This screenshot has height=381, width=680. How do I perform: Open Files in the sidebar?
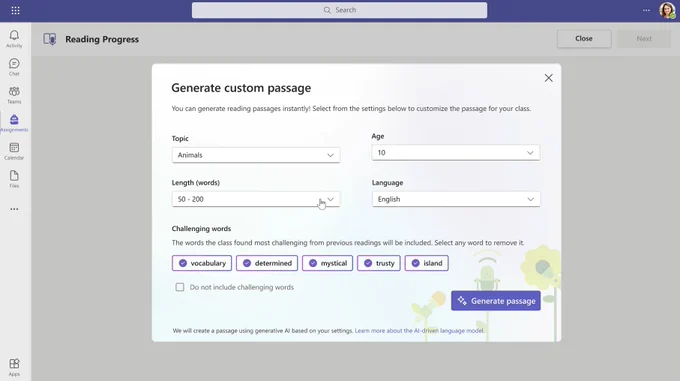[x=14, y=179]
